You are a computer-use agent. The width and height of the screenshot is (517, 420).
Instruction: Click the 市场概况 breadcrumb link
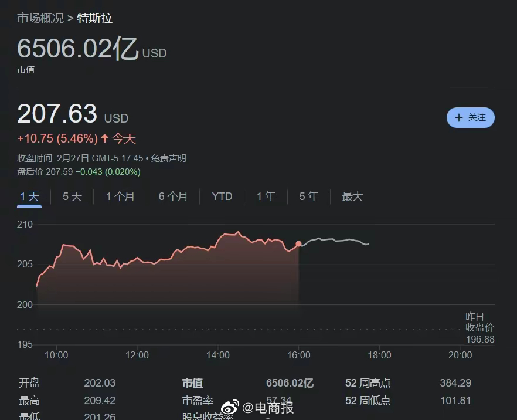[x=40, y=18]
